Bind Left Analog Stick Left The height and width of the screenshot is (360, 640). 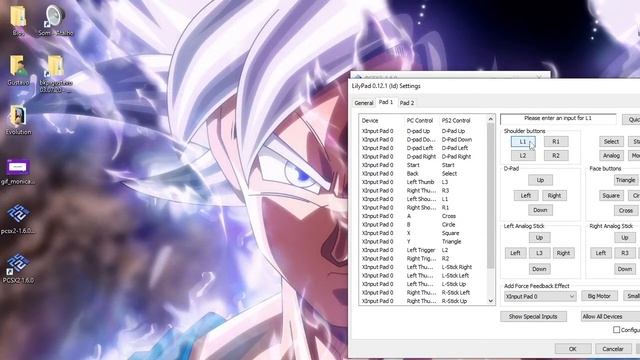tap(515, 253)
